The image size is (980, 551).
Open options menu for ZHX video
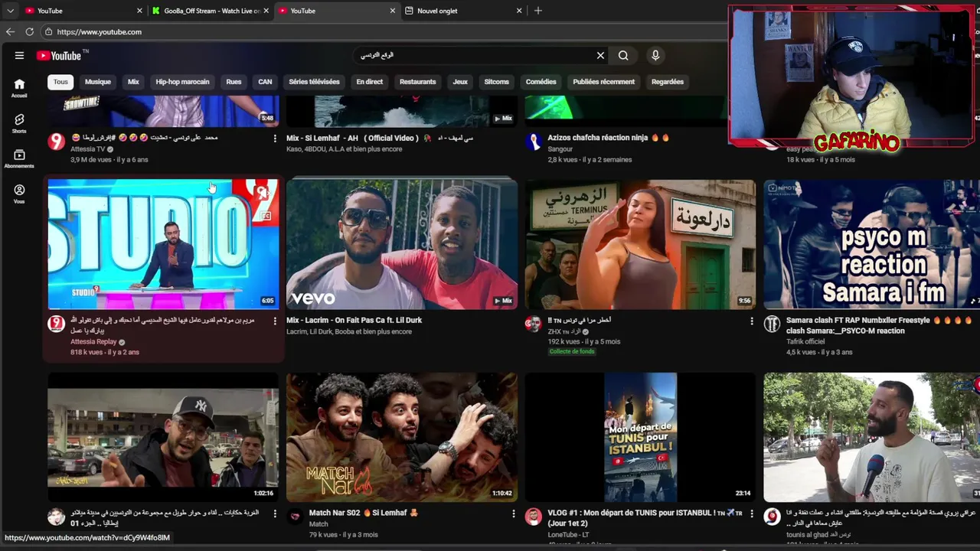coord(751,321)
